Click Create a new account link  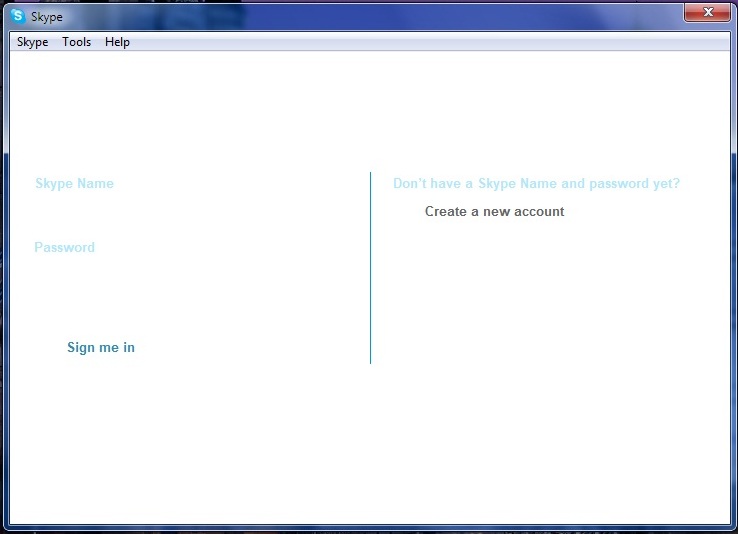(494, 211)
